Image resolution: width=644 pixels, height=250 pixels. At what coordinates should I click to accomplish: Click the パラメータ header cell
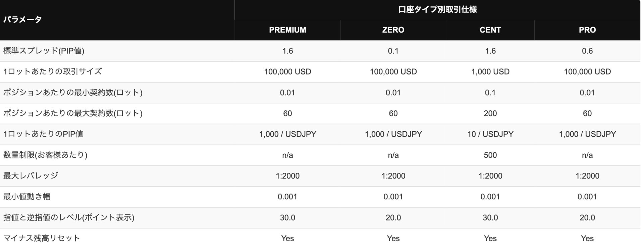pos(22,19)
